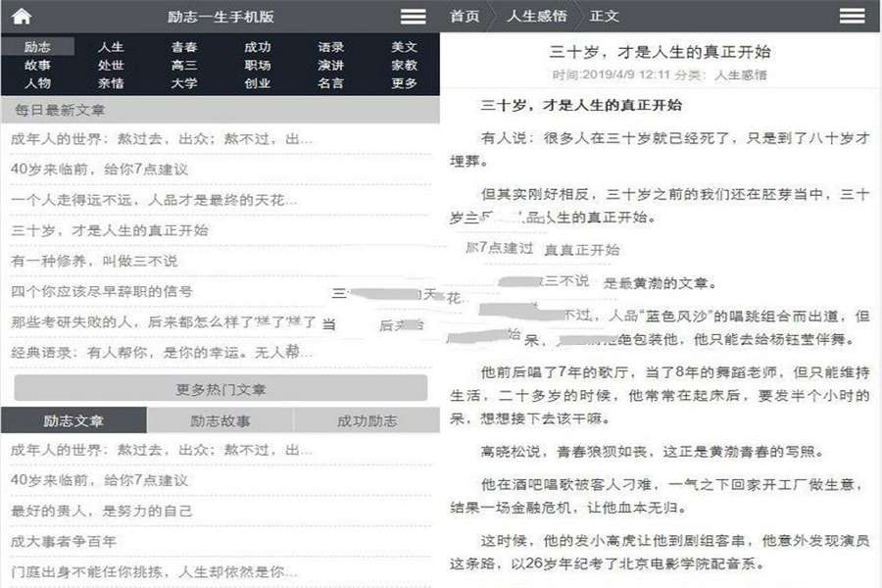Viewport: 882px width, 588px height.
Task: Click 励志一生手机版 site title
Action: 220,17
